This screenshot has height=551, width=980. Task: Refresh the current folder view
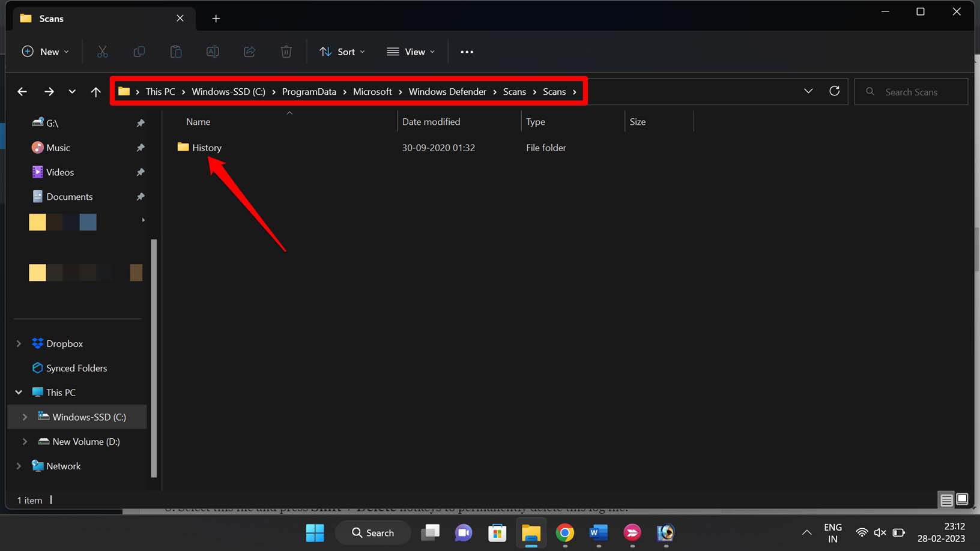(834, 91)
